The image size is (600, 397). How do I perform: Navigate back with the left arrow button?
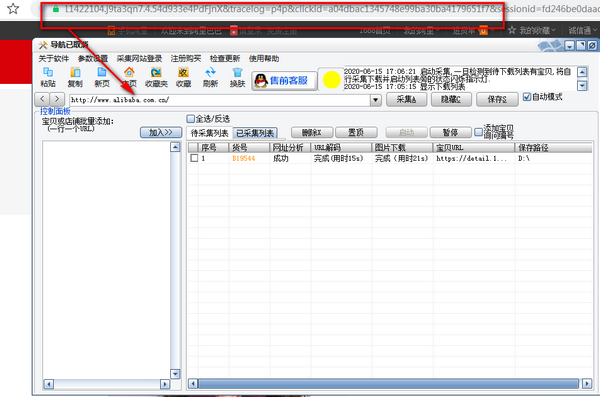tap(42, 100)
